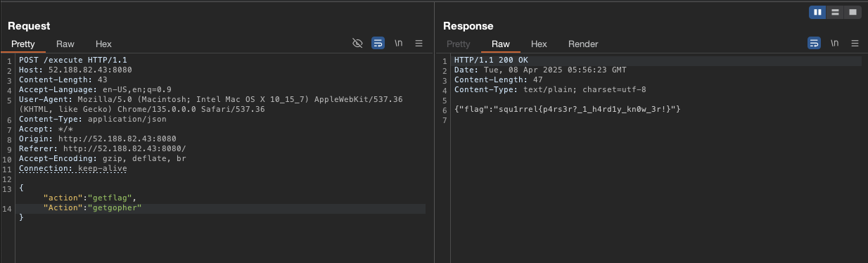Switch to tabbed single-pane layout view
868x263 pixels.
coord(852,12)
